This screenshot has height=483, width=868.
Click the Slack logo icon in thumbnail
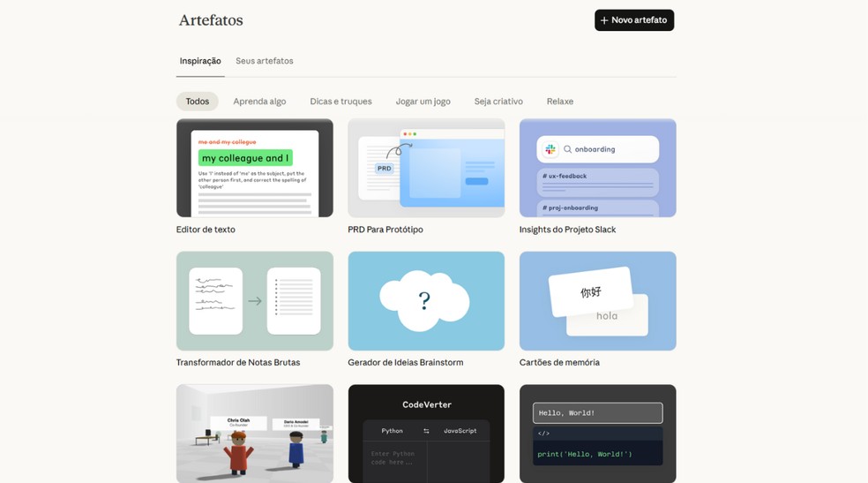pos(550,149)
